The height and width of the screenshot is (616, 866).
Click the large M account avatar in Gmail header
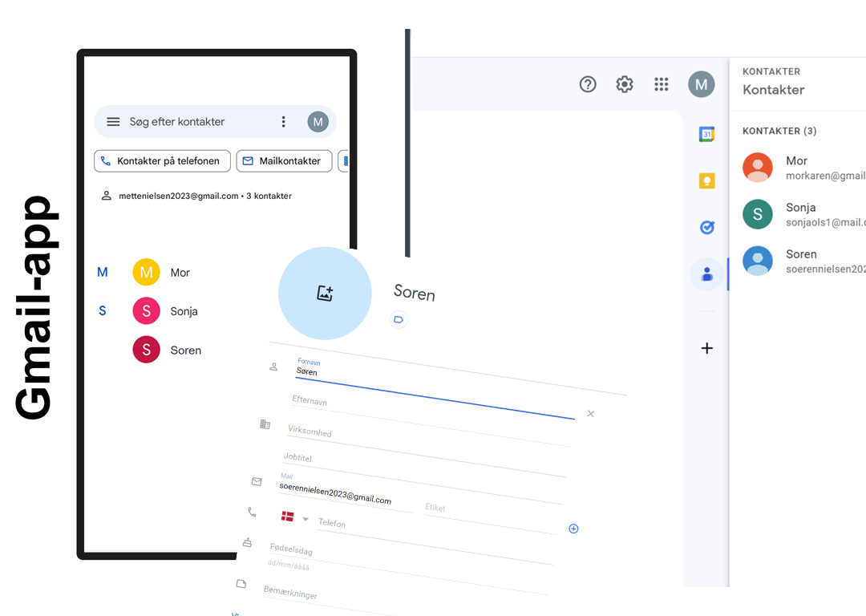pos(702,84)
